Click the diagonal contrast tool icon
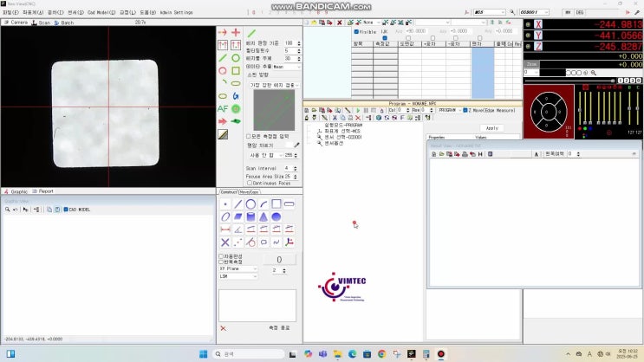The image size is (644, 362). tap(223, 134)
